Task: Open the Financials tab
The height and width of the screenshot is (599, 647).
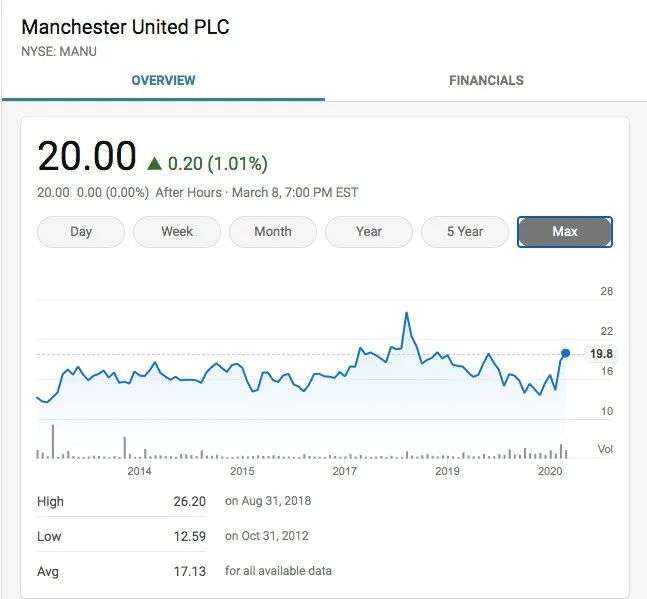Action: pos(486,80)
